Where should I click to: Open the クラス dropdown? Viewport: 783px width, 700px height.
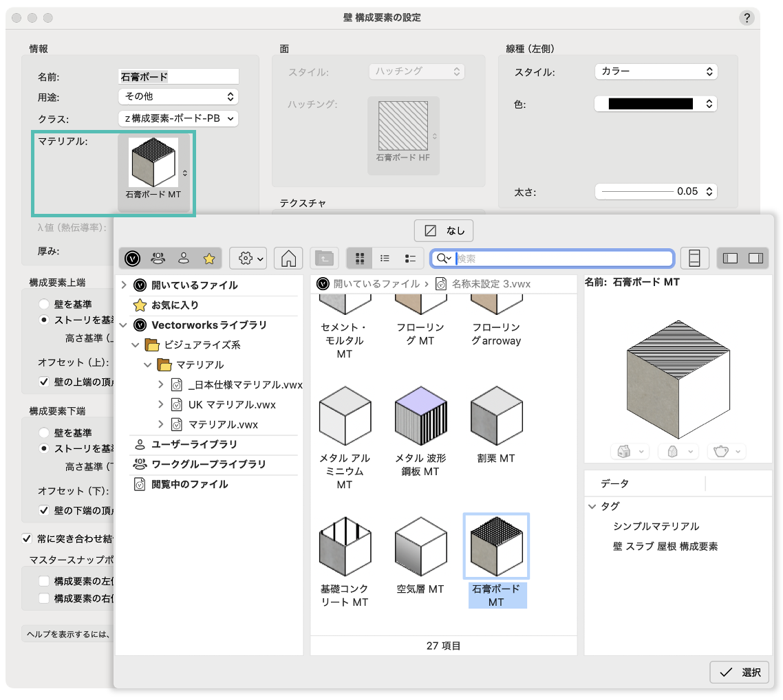[178, 118]
